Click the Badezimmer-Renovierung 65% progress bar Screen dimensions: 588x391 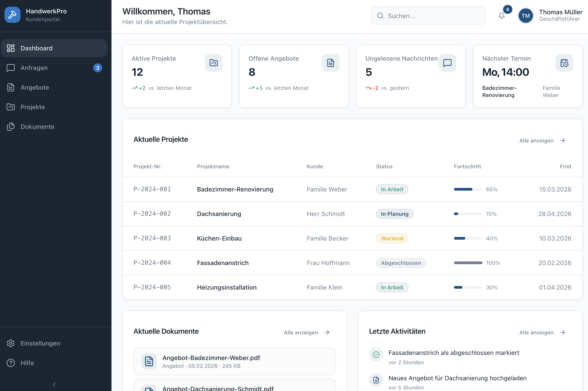point(468,189)
